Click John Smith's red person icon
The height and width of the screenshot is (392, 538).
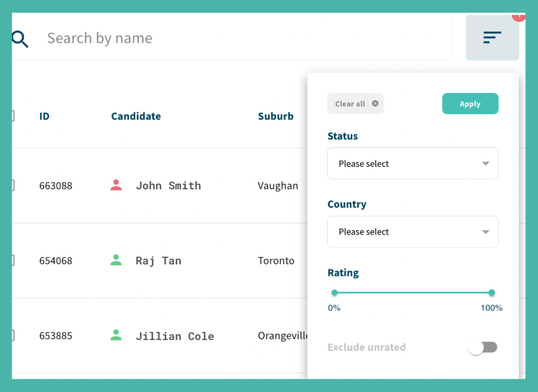(116, 185)
